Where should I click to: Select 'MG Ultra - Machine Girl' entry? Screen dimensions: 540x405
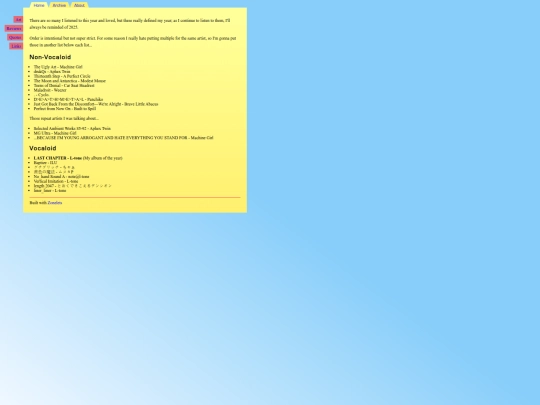pyautogui.click(x=55, y=133)
